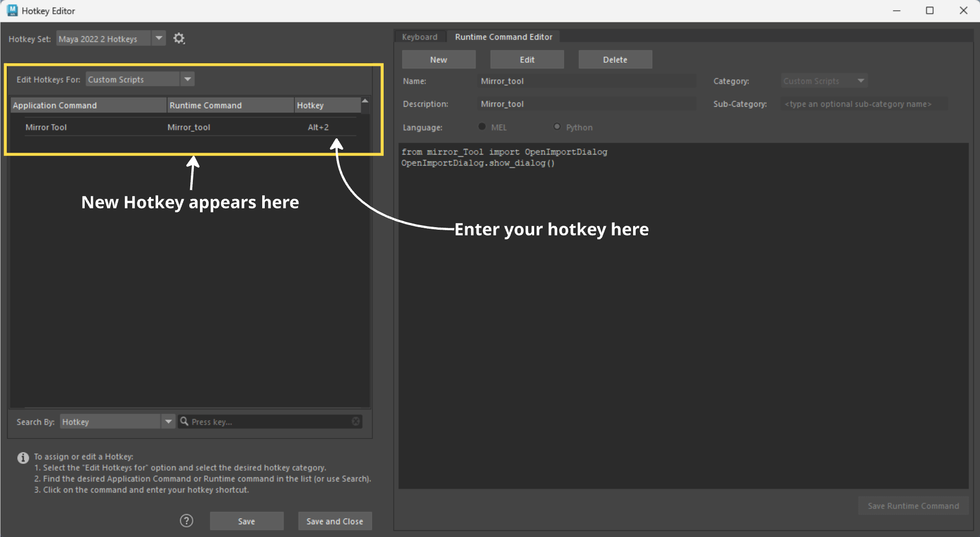Clear the hotkey search field
The image size is (980, 537).
pos(356,422)
